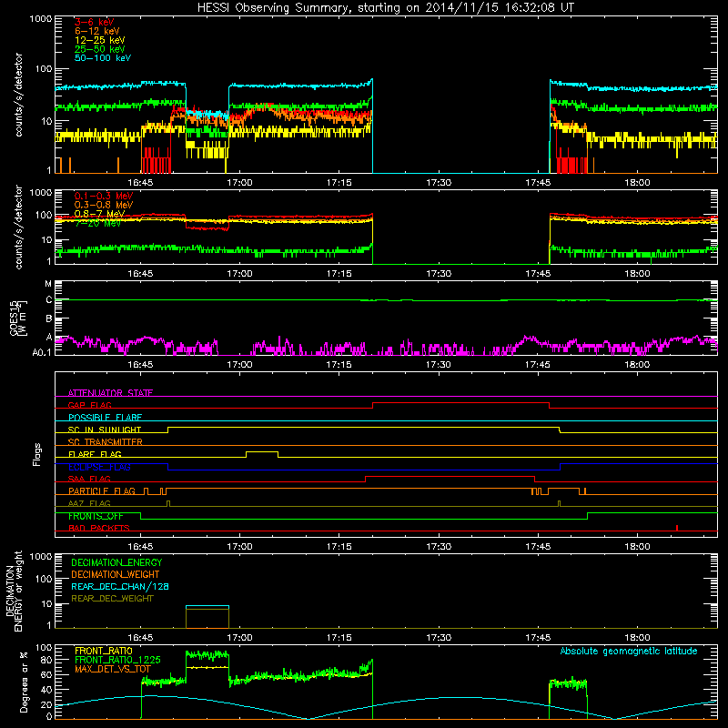Image resolution: width=728 pixels, height=728 pixels.
Task: Click the raised SAA_FLAG segment around 17:30
Action: pos(450,477)
